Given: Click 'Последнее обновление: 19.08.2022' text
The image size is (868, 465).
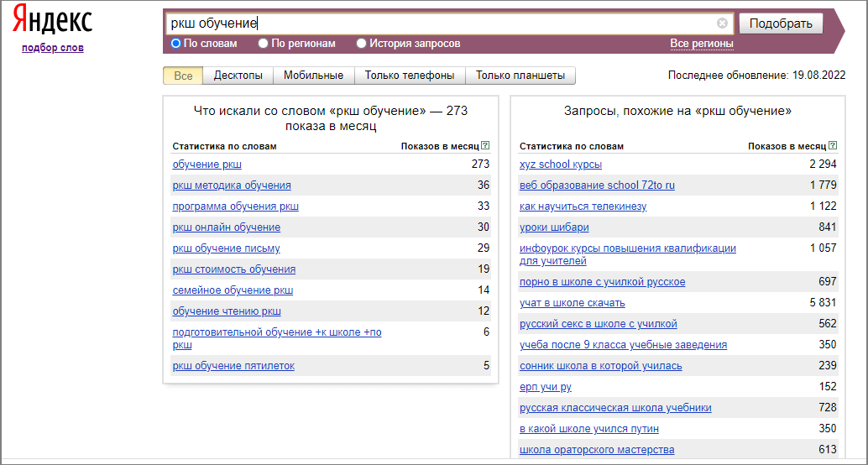Looking at the screenshot, I should tap(756, 76).
